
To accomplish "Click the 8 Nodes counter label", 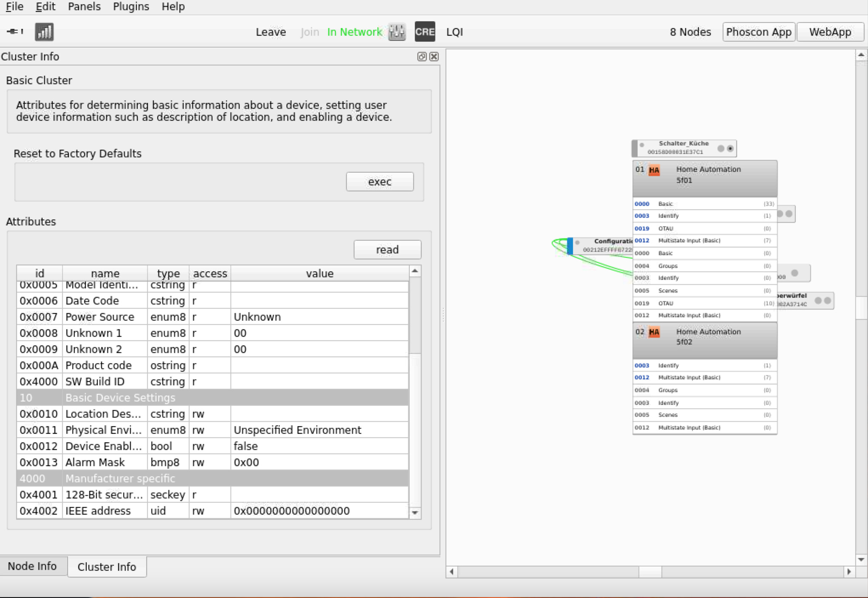I will 690,32.
